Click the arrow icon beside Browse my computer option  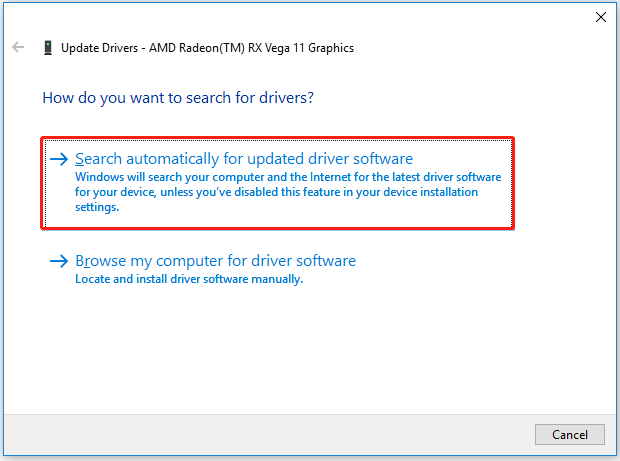pos(59,261)
